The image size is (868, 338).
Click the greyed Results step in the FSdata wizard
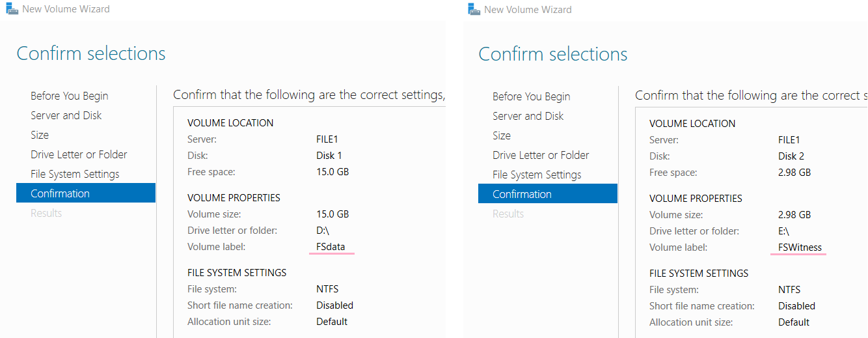pyautogui.click(x=46, y=213)
